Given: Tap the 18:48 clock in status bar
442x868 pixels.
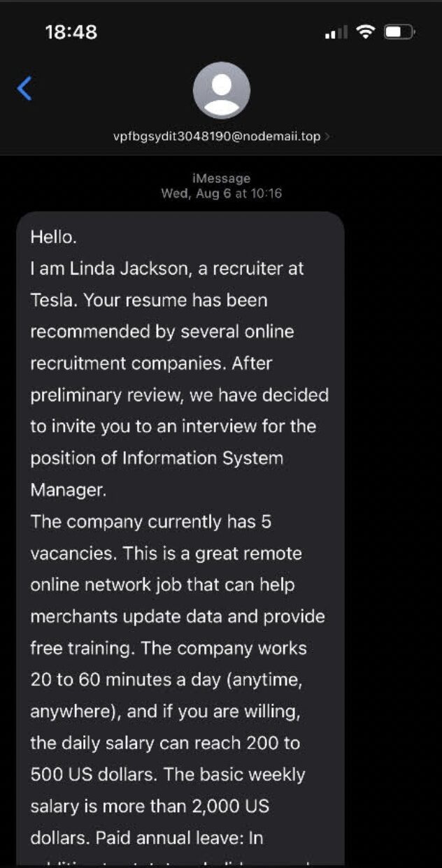Looking at the screenshot, I should tap(71, 32).
